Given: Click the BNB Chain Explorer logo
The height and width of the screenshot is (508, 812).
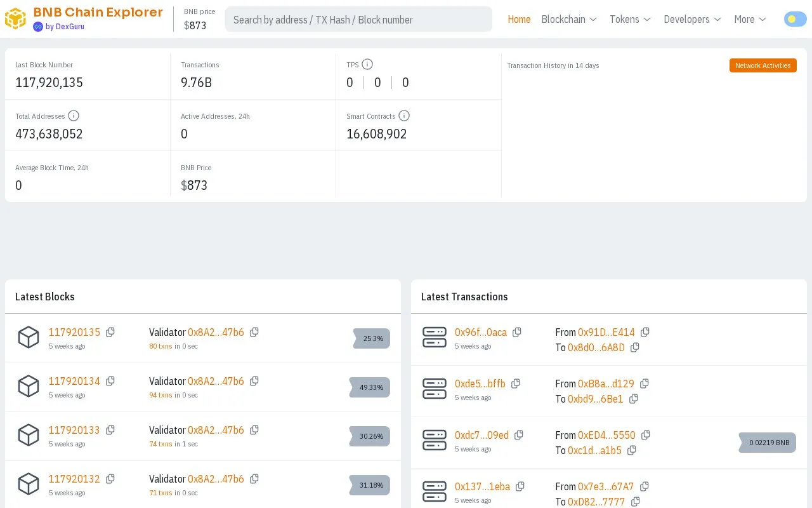Looking at the screenshot, I should coord(84,13).
